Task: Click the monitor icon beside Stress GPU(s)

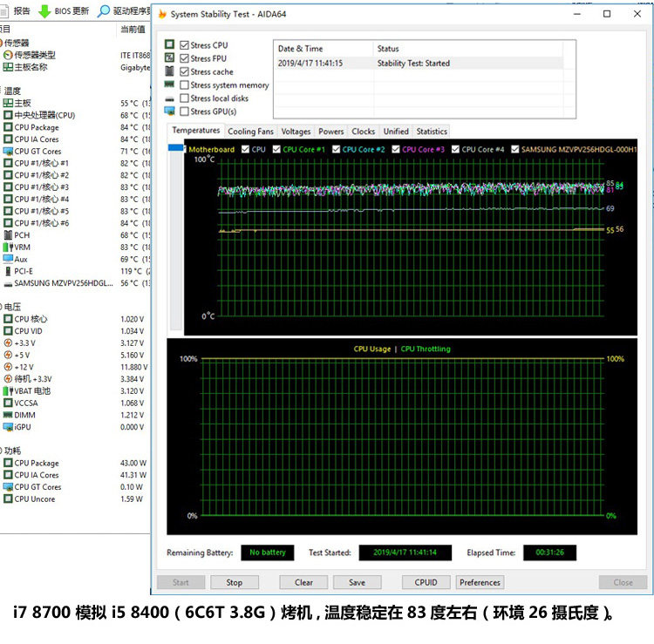Action: click(x=169, y=111)
